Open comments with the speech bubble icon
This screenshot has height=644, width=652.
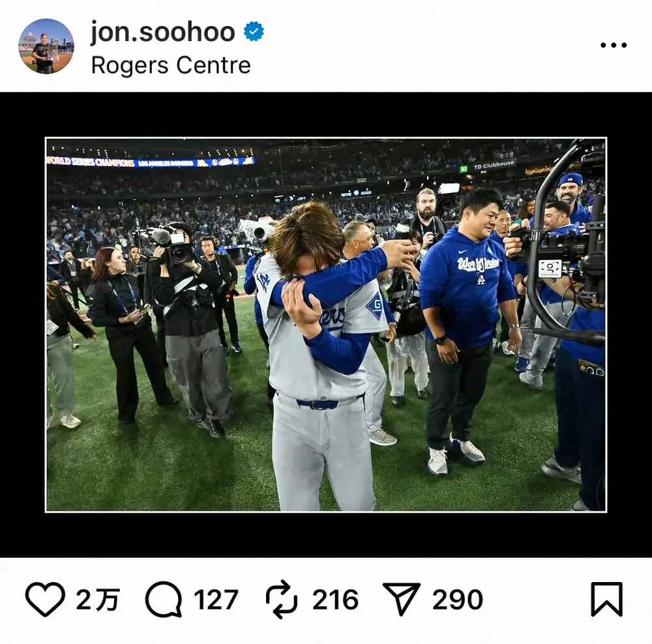coord(163,599)
